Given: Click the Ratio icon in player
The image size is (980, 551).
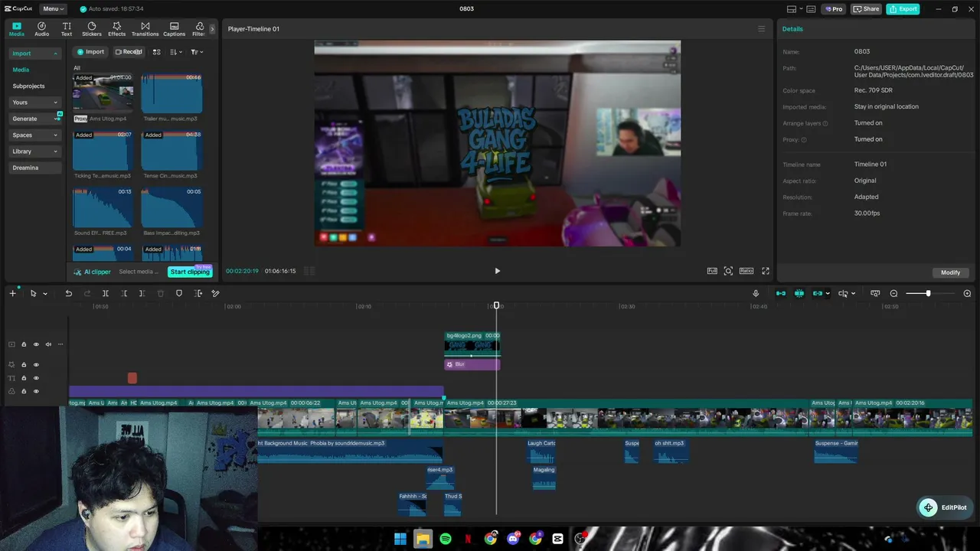Looking at the screenshot, I should (x=746, y=271).
